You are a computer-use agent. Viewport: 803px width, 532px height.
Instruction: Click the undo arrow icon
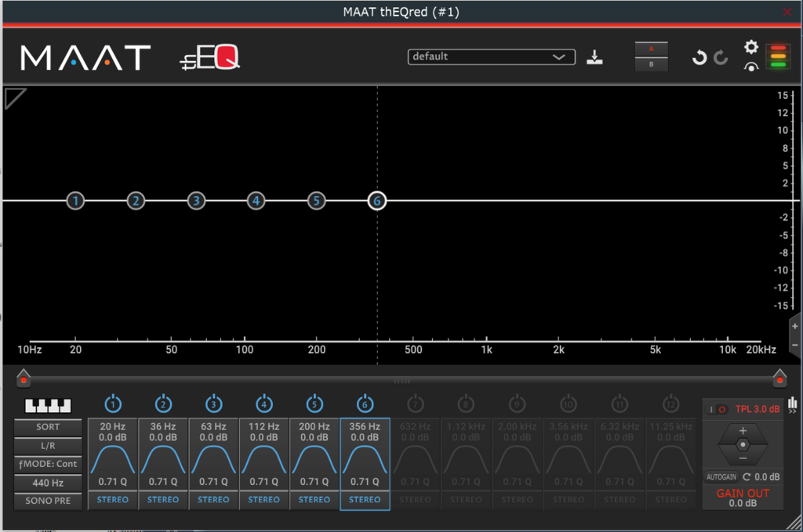(x=699, y=57)
